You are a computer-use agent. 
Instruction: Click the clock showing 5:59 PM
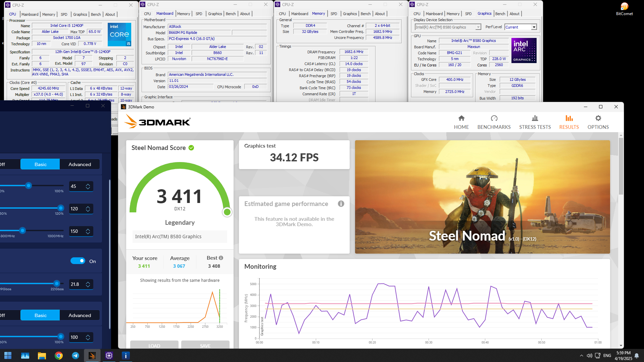coord(623,353)
